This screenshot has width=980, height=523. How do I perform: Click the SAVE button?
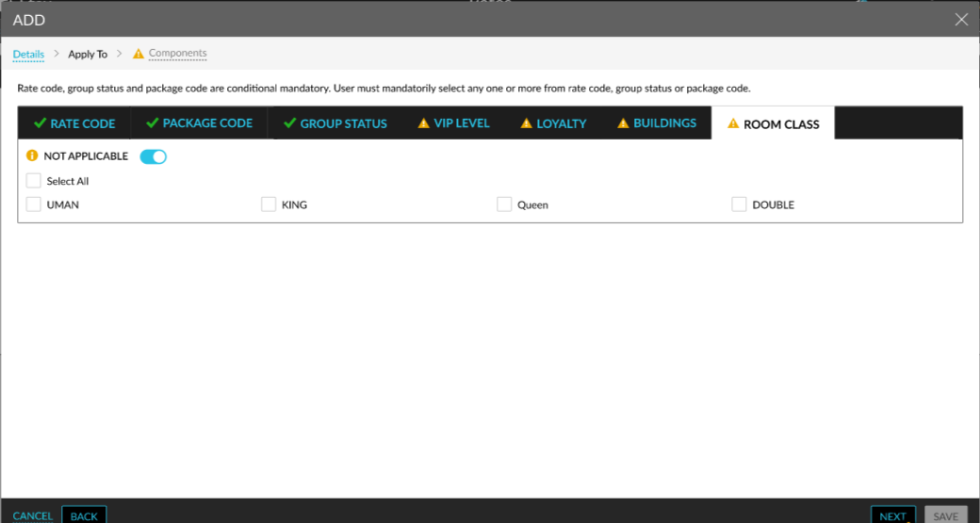pos(946,515)
